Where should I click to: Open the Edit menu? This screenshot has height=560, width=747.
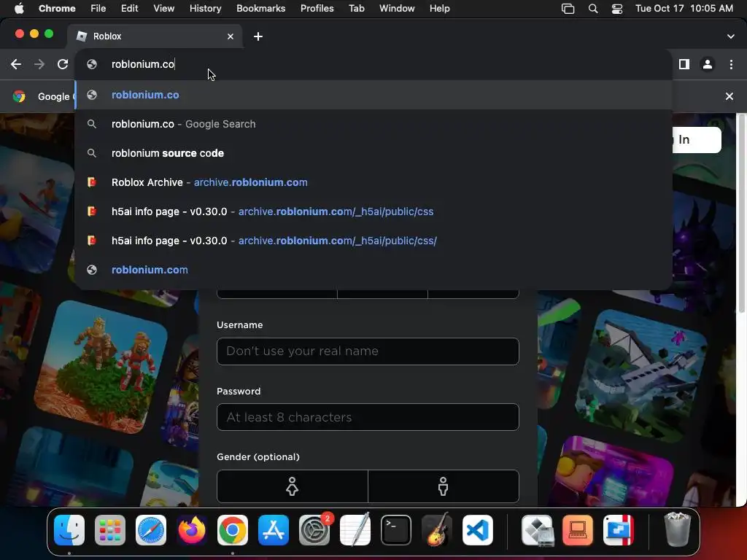click(x=129, y=9)
